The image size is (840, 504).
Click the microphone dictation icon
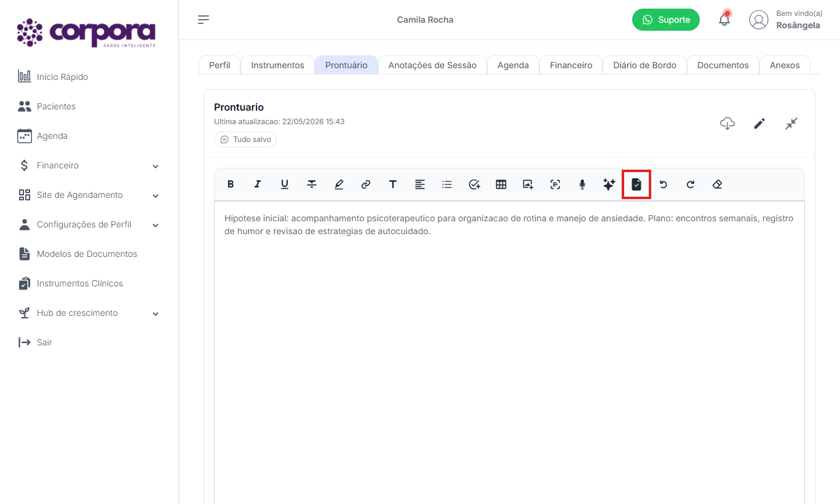click(x=582, y=184)
